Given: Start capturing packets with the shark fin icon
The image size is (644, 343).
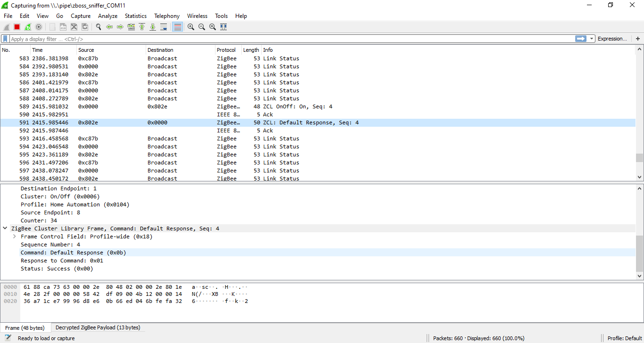Looking at the screenshot, I should pyautogui.click(x=6, y=27).
